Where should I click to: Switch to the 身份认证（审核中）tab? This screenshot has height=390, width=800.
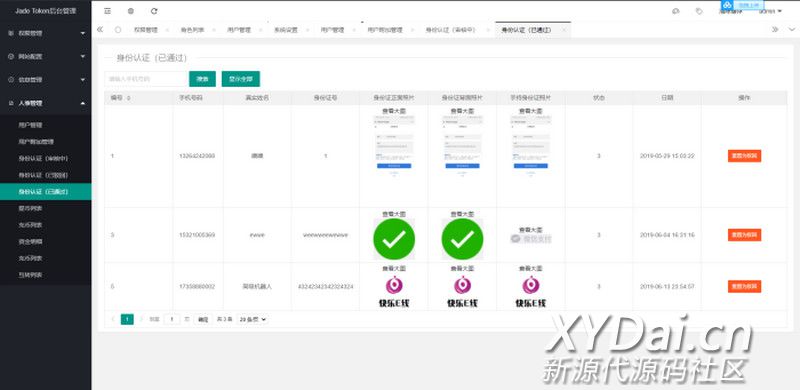[451, 30]
